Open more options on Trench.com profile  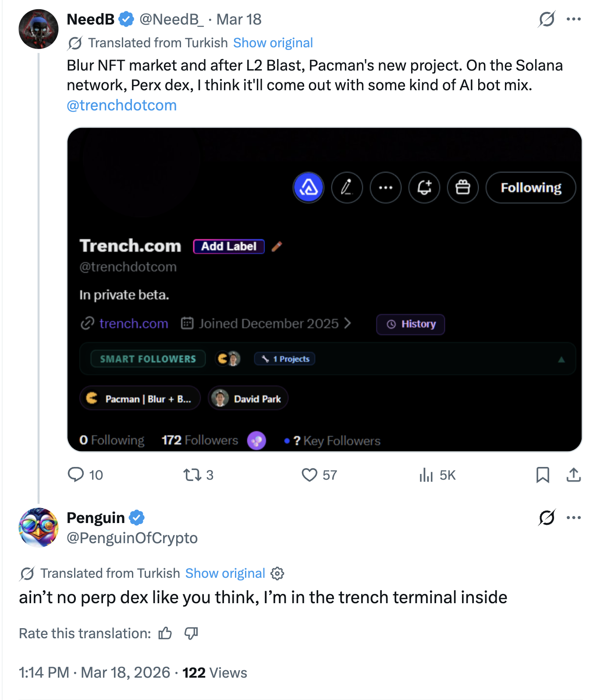click(385, 187)
